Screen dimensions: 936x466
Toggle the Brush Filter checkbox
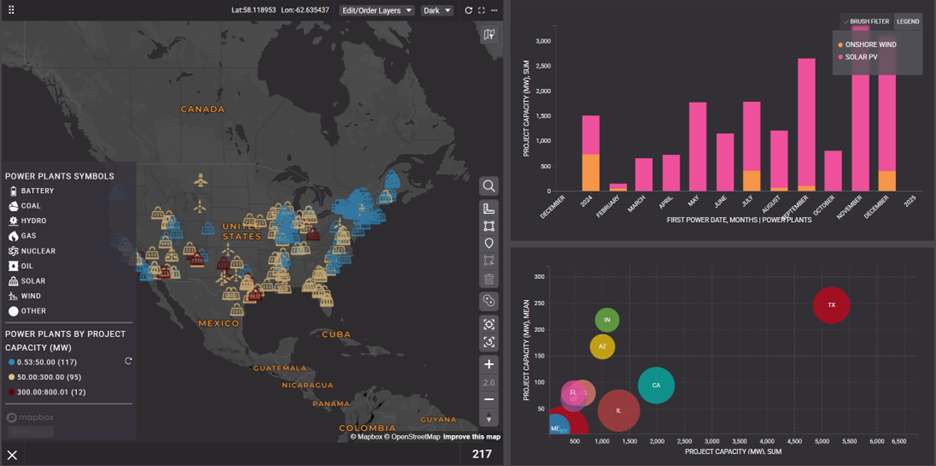tap(846, 21)
